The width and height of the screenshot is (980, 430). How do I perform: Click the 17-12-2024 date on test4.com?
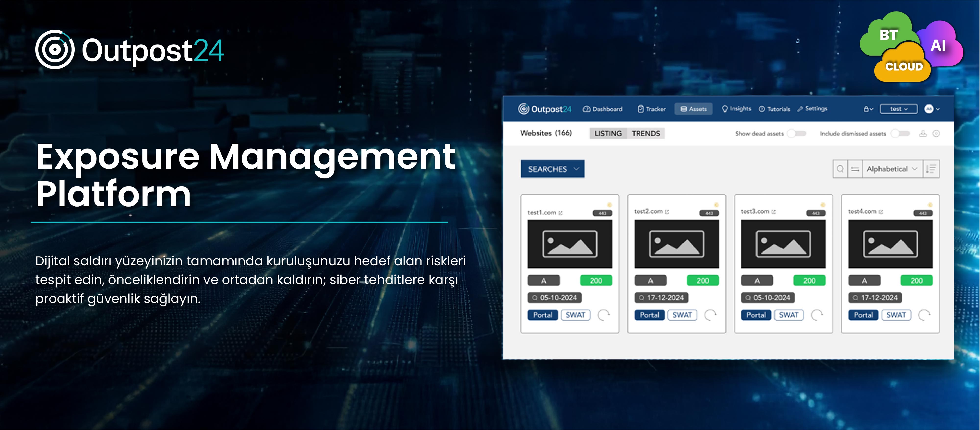tap(875, 298)
